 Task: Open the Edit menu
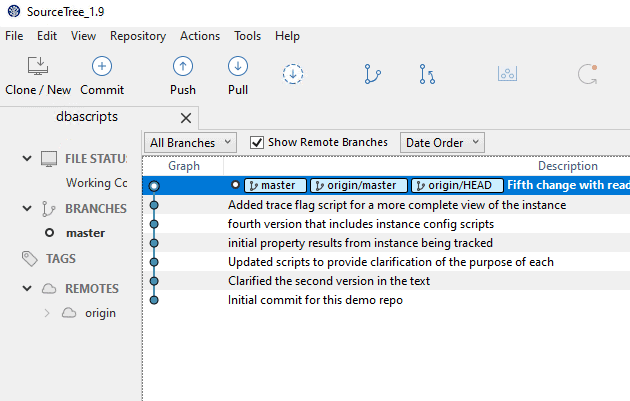pyautogui.click(x=47, y=36)
